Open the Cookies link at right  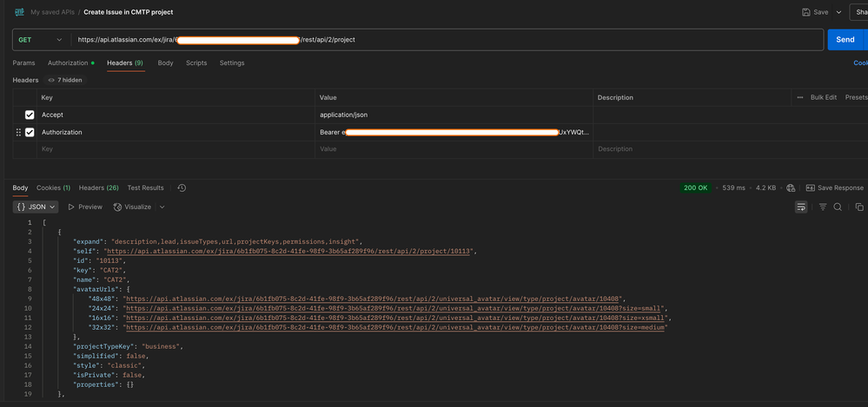click(x=861, y=63)
